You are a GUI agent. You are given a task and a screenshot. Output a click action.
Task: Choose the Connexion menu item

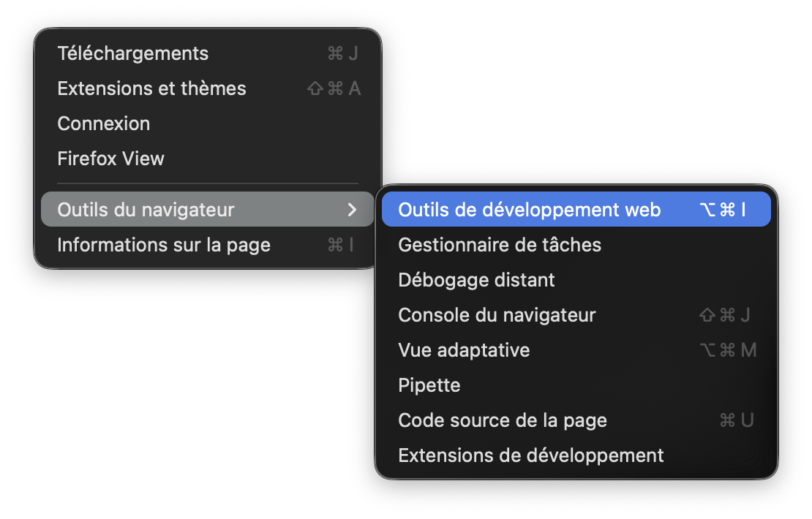tap(103, 124)
